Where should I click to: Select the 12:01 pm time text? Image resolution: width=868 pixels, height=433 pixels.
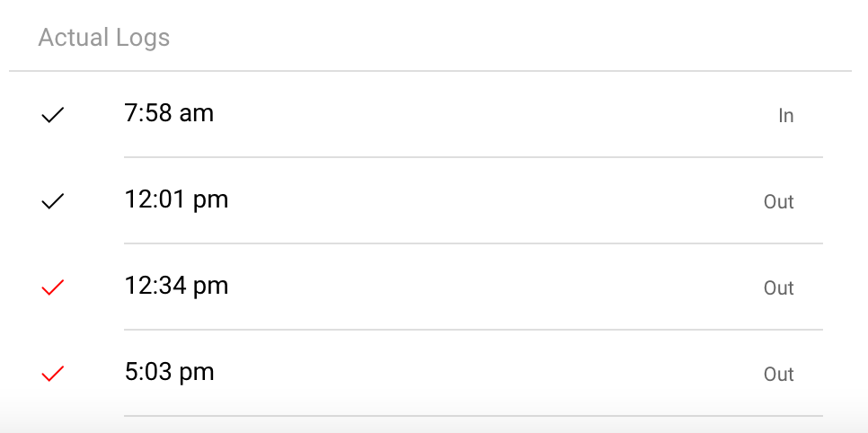tap(176, 199)
